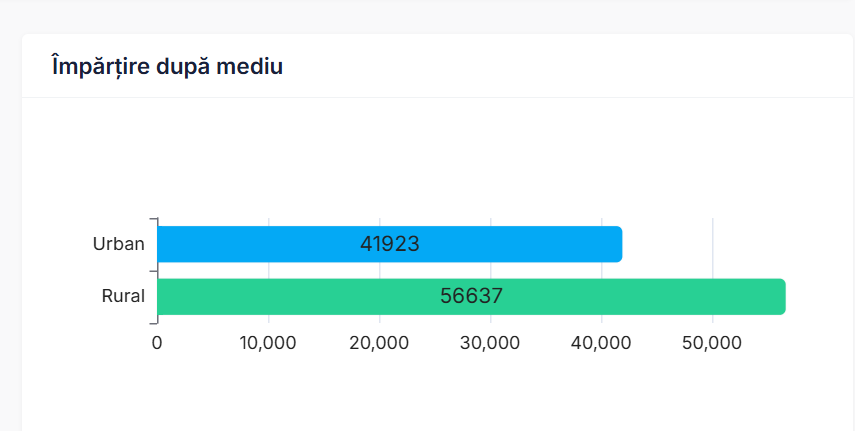Click the Rural axis label

123,297
